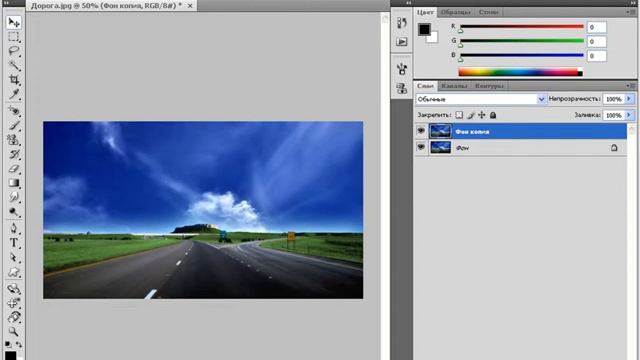Select the Rectangular Marquee tool
This screenshot has height=360, width=640.
(x=14, y=37)
